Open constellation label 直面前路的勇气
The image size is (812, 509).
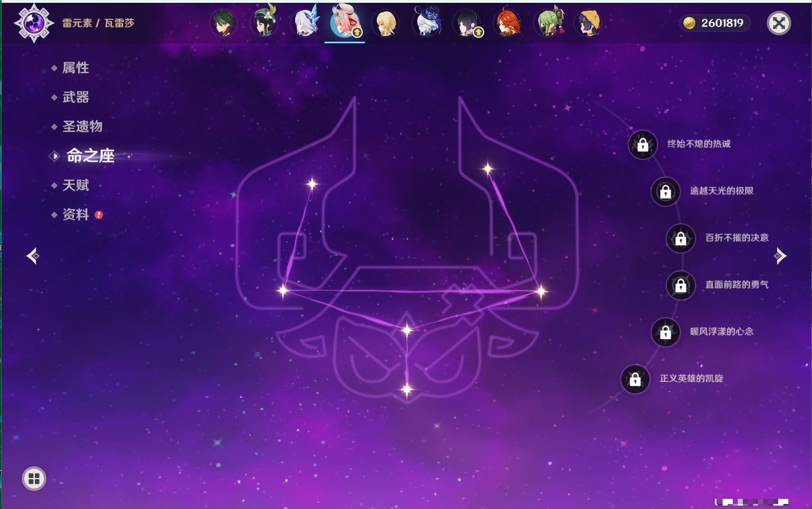pos(737,285)
